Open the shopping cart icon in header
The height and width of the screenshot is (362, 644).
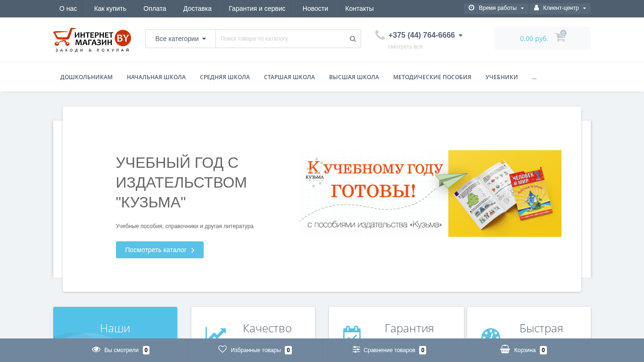click(x=560, y=38)
